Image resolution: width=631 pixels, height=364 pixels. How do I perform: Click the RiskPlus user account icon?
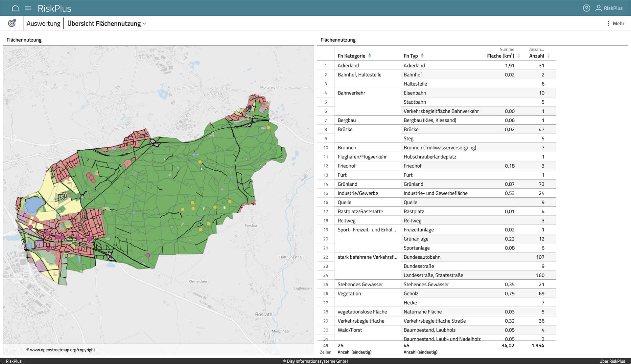click(x=599, y=8)
